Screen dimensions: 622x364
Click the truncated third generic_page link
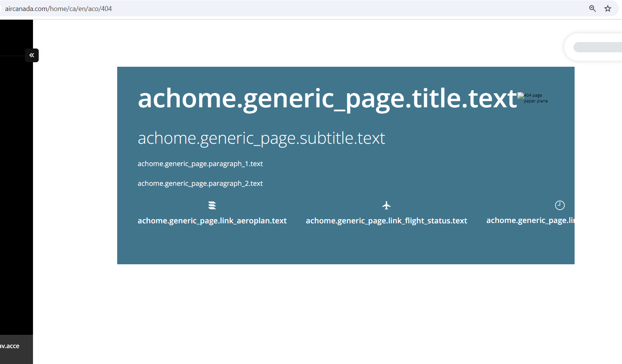pyautogui.click(x=530, y=220)
